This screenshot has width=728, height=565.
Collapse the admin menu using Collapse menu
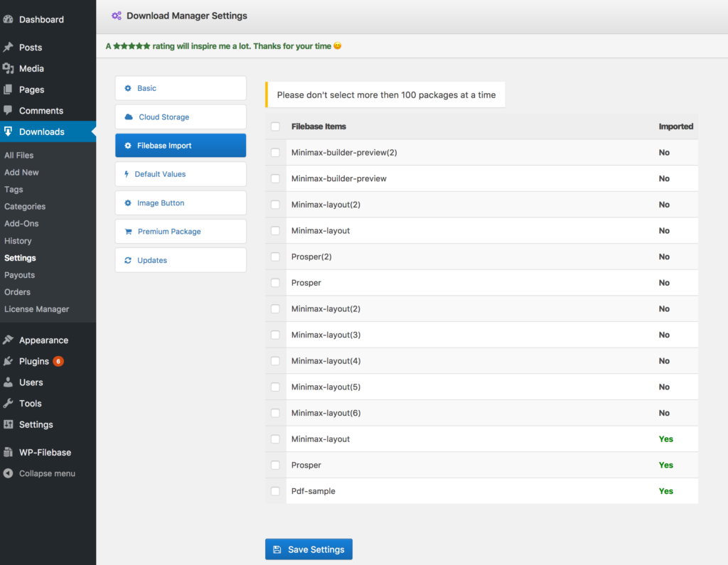click(x=46, y=473)
